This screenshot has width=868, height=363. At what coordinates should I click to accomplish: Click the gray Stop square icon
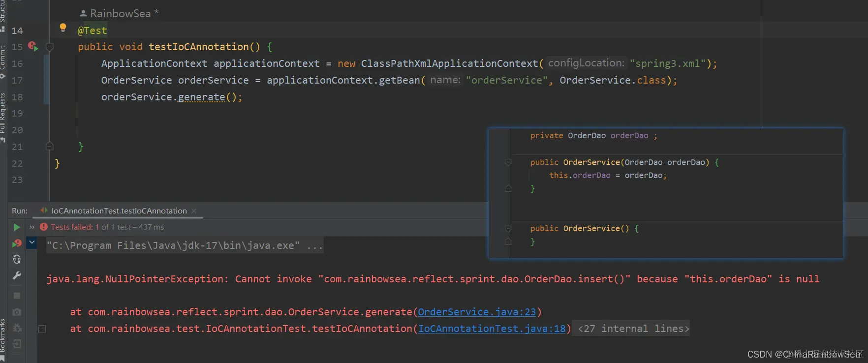pyautogui.click(x=17, y=296)
